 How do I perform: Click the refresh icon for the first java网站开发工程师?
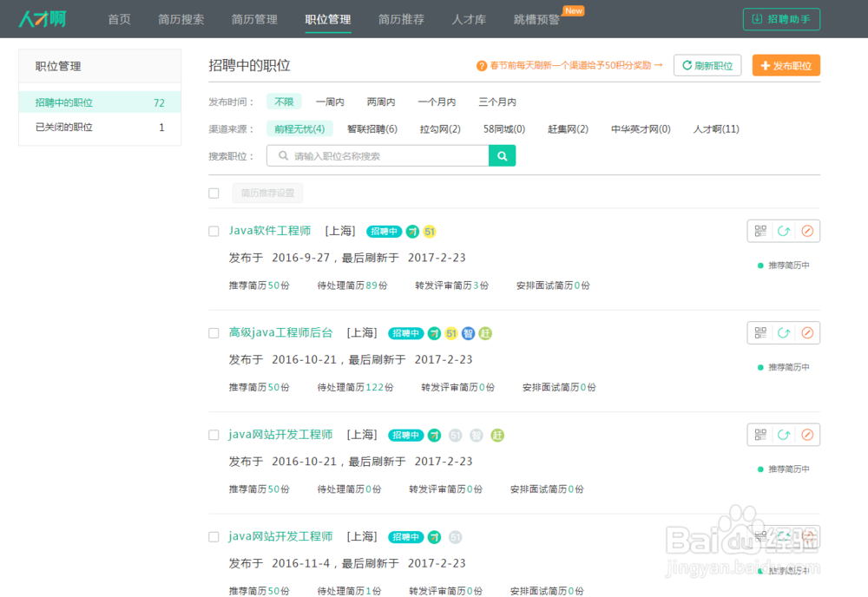pyautogui.click(x=784, y=434)
